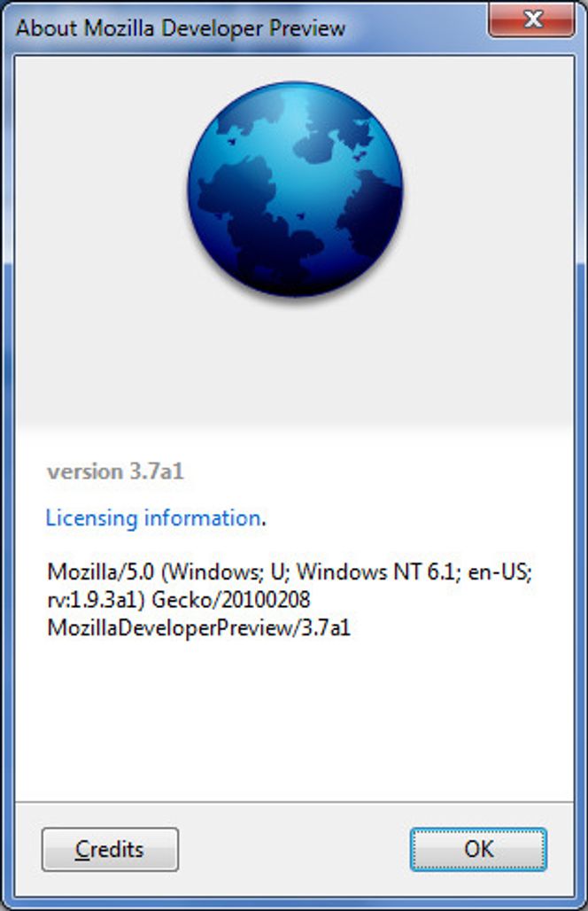Viewport: 588px width, 911px height.
Task: Click the MozillaDeveloperPreview/3.7a1 line
Action: (199, 627)
